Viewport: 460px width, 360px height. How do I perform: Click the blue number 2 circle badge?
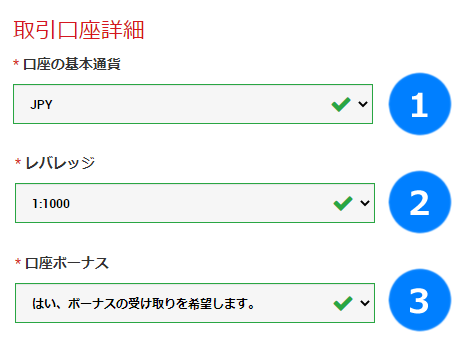(x=420, y=202)
